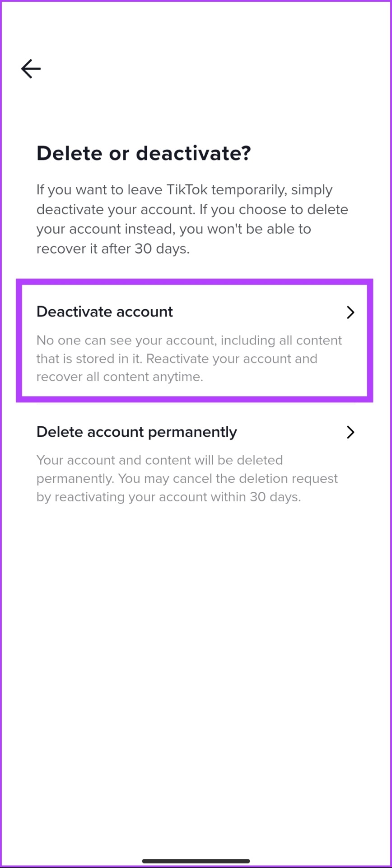The height and width of the screenshot is (868, 392).
Task: Tap the chevron beside Deactivate account
Action: 350,312
